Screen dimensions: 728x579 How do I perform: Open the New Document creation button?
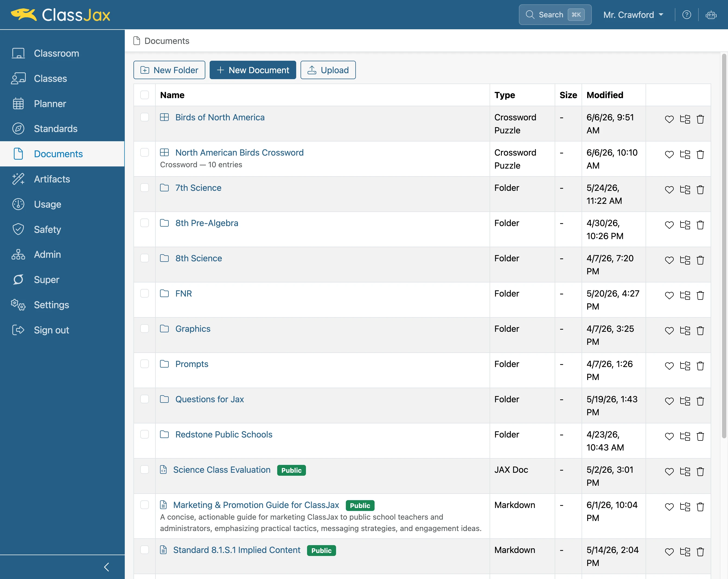coord(253,70)
